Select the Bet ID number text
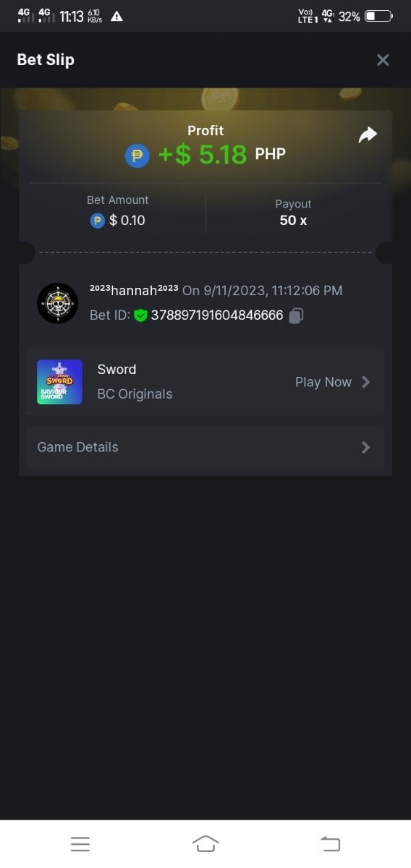 coord(217,315)
